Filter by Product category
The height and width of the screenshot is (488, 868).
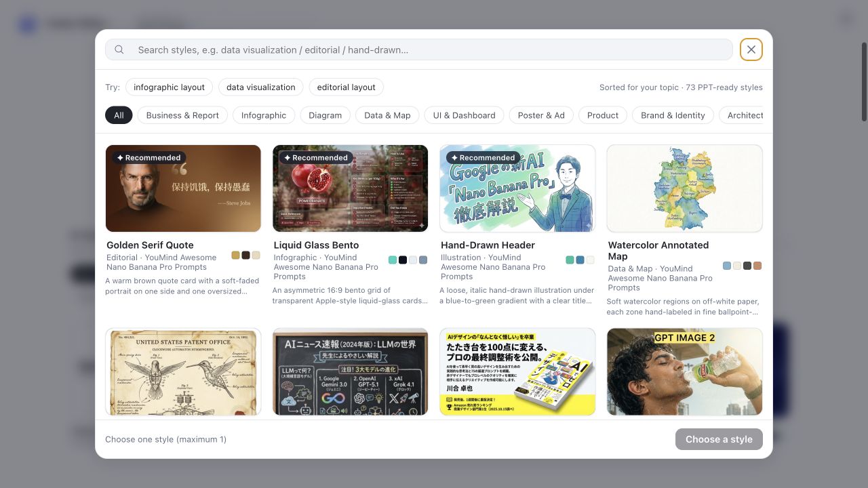(603, 115)
